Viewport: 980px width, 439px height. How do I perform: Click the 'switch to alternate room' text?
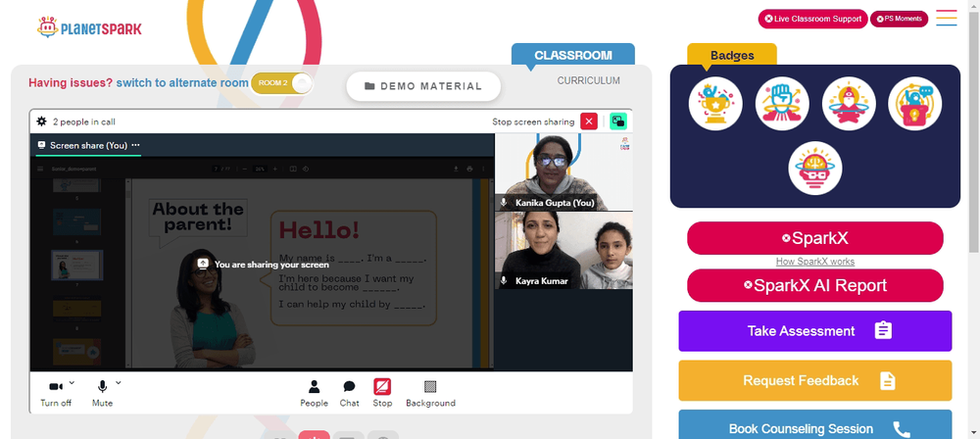182,82
